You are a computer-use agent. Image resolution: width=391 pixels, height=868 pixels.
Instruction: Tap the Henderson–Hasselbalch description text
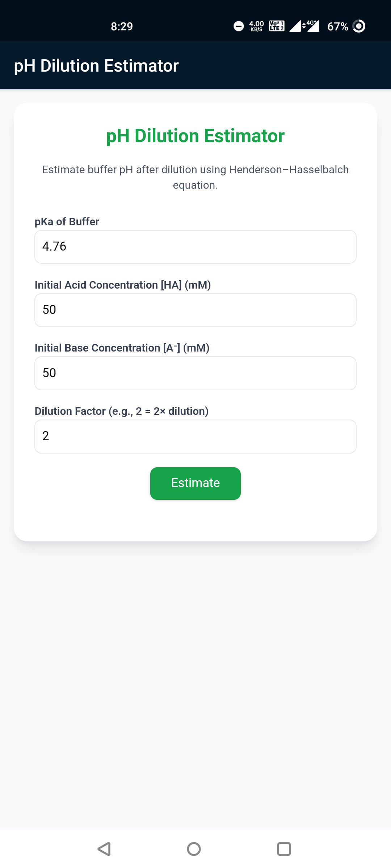(x=195, y=177)
